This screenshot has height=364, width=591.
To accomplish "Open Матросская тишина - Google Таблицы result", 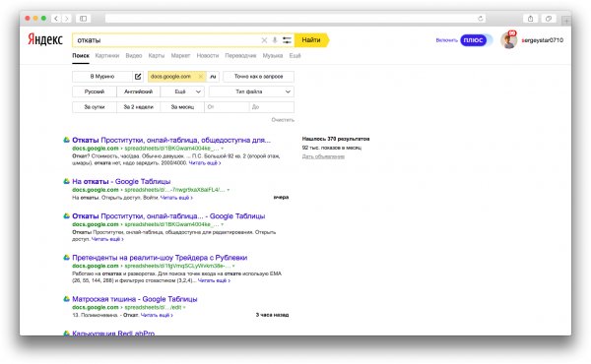I will (x=135, y=299).
